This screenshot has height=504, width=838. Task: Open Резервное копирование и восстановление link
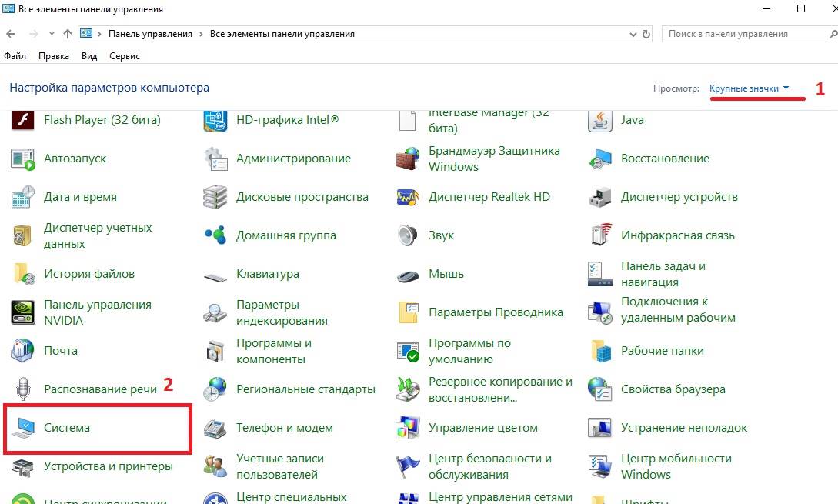point(500,389)
